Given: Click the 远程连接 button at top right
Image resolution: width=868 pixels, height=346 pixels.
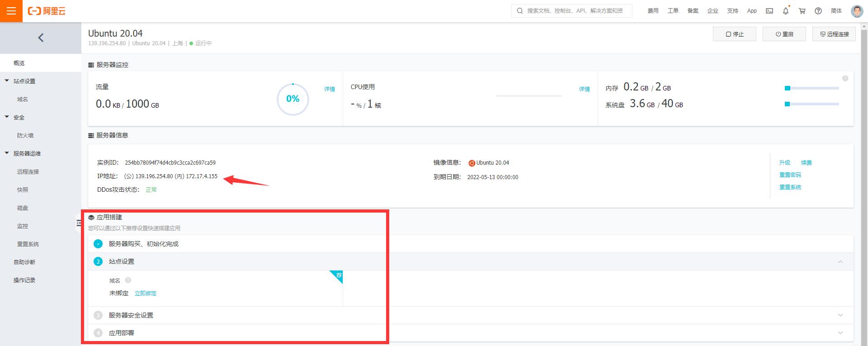Looking at the screenshot, I should point(834,34).
